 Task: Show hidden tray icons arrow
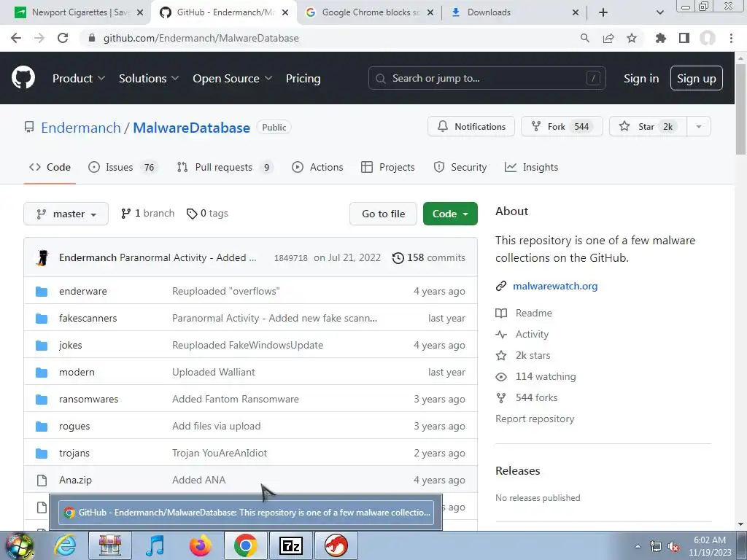(638, 546)
